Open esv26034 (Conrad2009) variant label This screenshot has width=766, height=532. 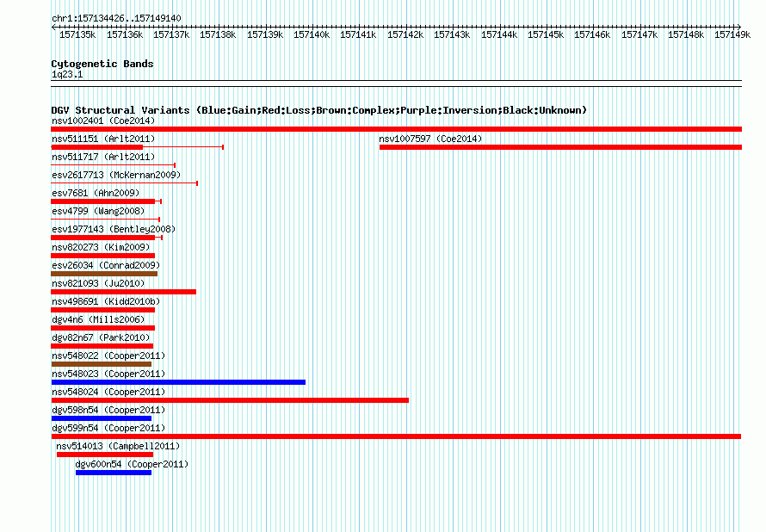[106, 265]
